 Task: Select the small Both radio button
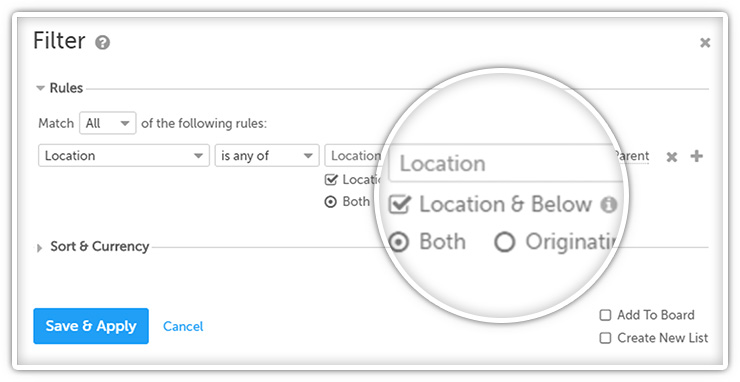(x=331, y=202)
